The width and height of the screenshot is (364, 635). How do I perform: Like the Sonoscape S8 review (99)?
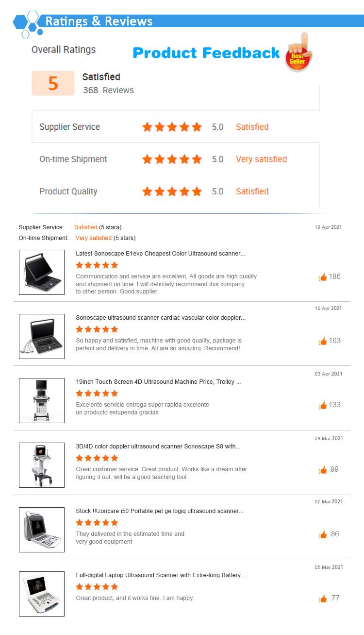tap(323, 470)
